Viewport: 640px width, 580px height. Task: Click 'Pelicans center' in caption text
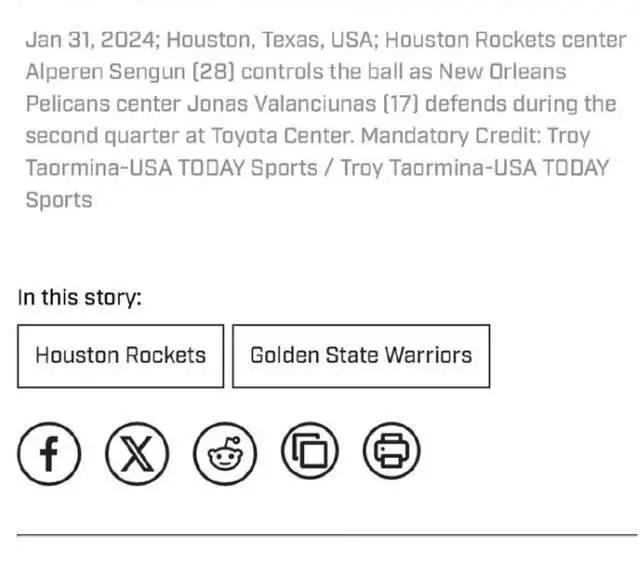point(103,104)
